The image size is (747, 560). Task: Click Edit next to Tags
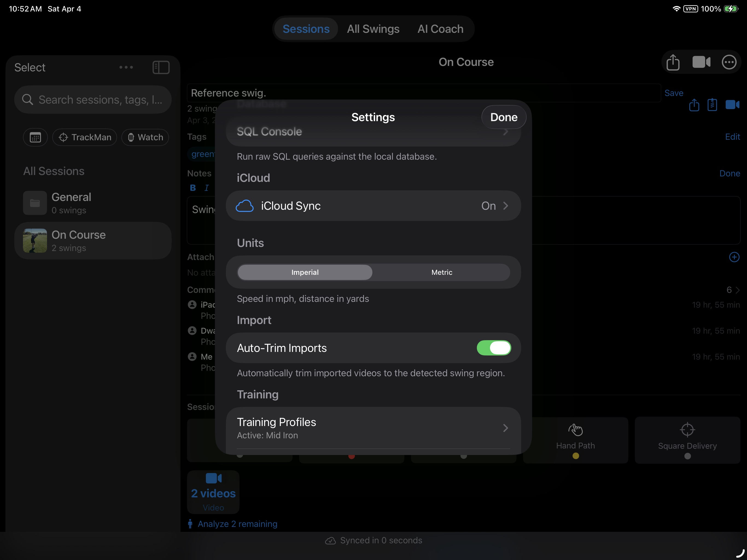tap(733, 136)
